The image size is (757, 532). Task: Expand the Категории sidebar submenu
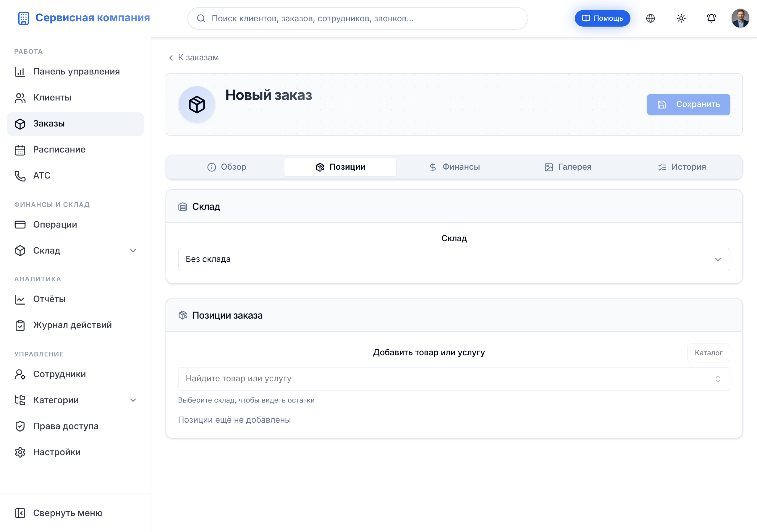75,400
